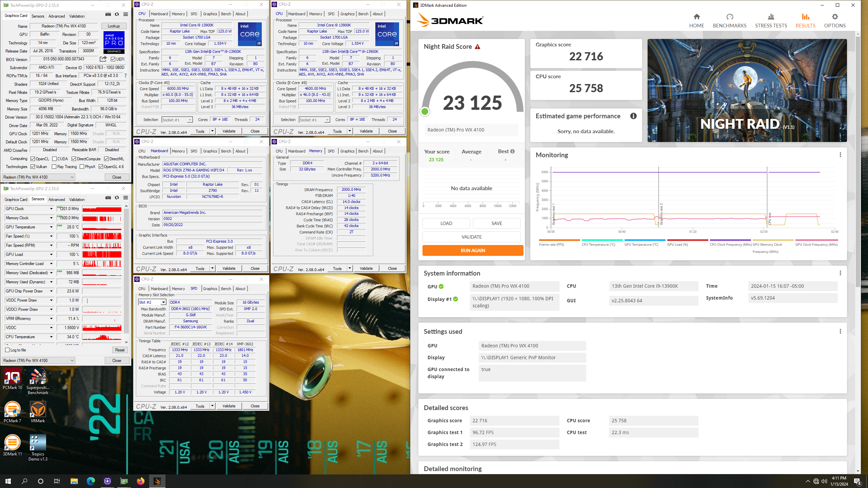Open the Monitoring panel three-dot menu
This screenshot has height=488, width=868.
[840, 155]
